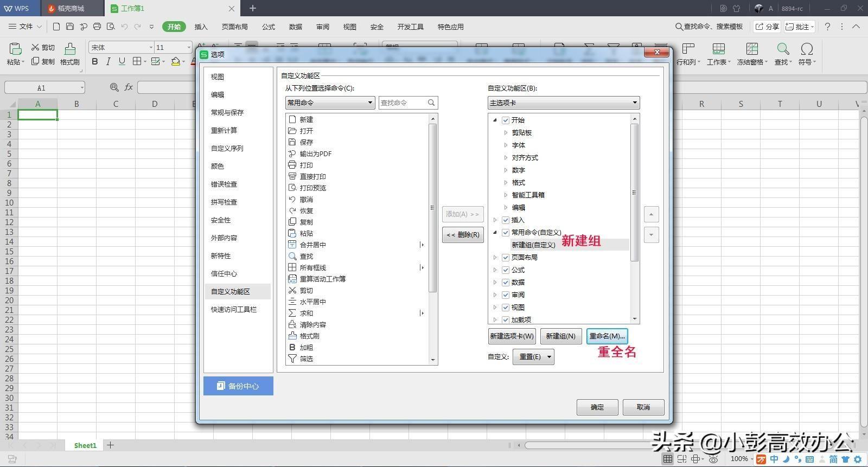Click the Share (分享) button
This screenshot has height=467, width=868.
(x=767, y=27)
